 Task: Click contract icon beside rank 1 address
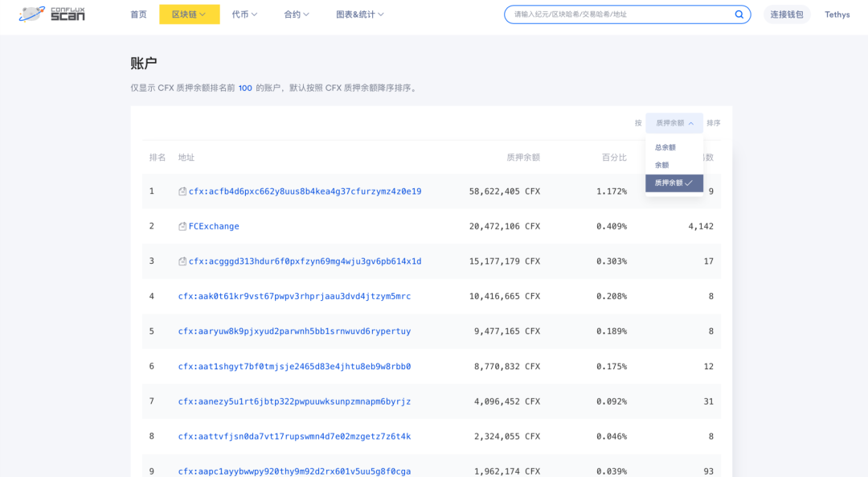pyautogui.click(x=182, y=191)
